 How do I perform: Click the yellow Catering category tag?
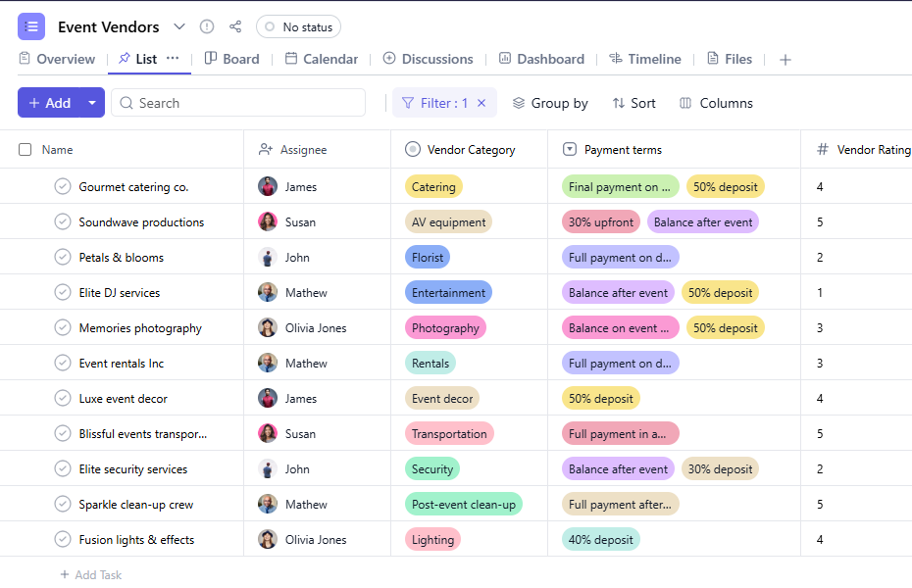[x=433, y=186]
